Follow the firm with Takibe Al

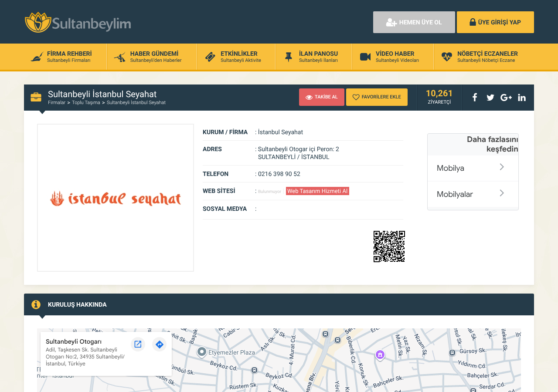[x=322, y=97]
